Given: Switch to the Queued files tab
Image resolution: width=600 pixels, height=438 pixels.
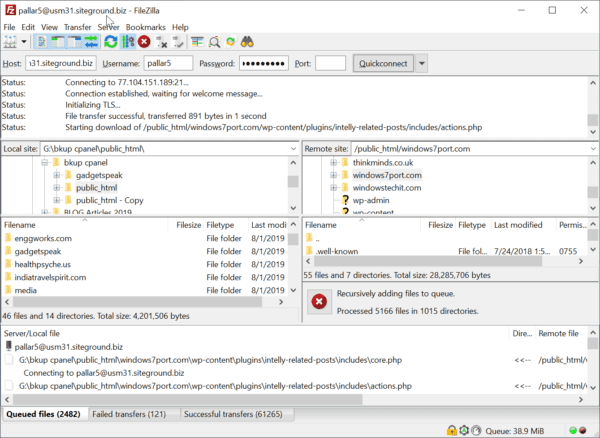Looking at the screenshot, I should (44, 414).
